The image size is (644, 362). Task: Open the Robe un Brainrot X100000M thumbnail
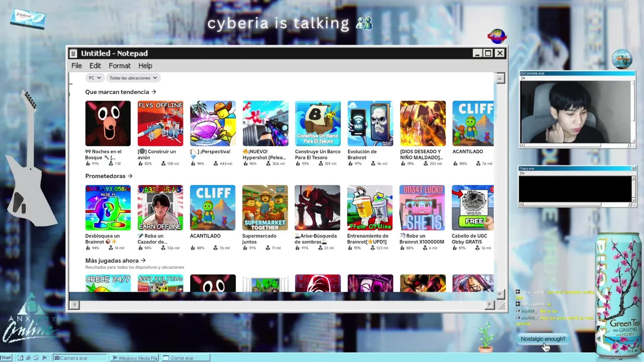pos(422,208)
